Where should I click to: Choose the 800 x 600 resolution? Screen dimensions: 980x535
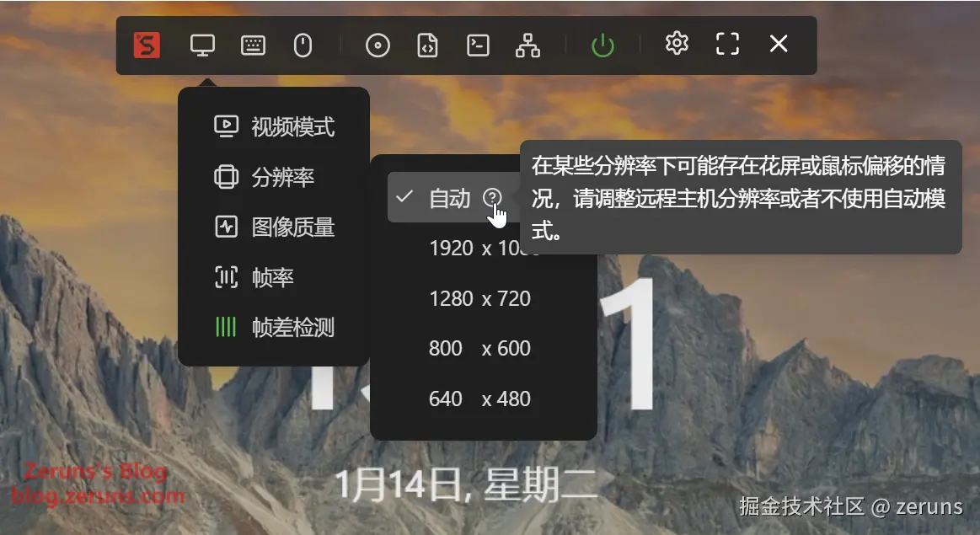click(480, 348)
